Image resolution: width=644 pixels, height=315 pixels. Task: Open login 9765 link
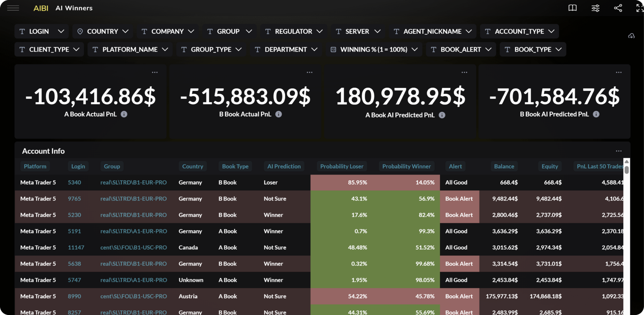[74, 199]
